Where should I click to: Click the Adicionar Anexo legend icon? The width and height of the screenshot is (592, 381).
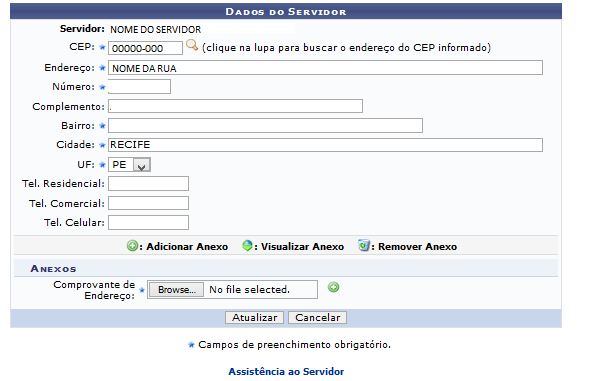point(132,246)
